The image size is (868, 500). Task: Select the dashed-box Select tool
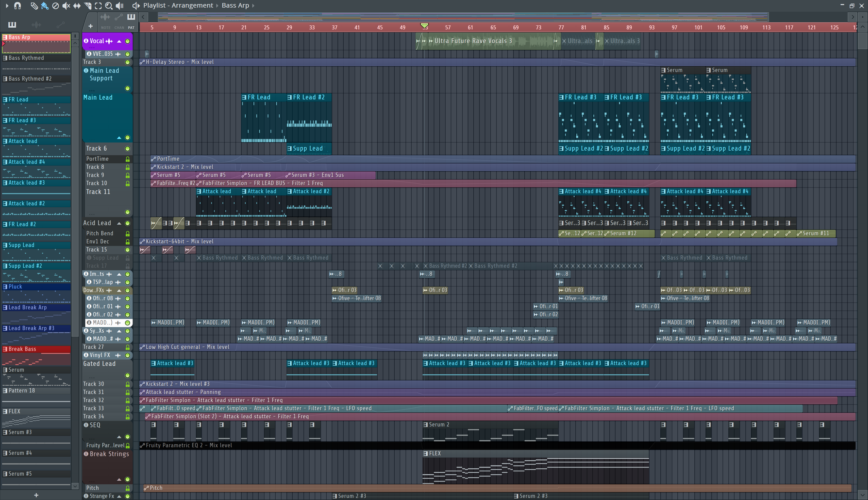[x=98, y=6]
